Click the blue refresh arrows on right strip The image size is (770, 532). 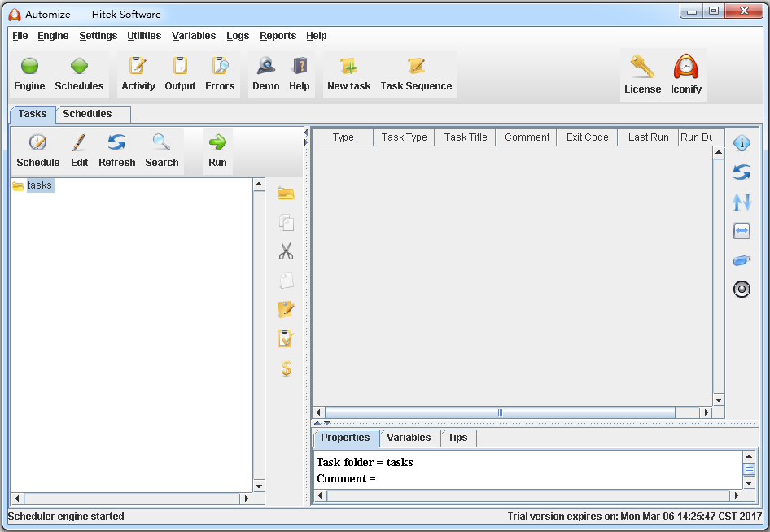(x=742, y=172)
